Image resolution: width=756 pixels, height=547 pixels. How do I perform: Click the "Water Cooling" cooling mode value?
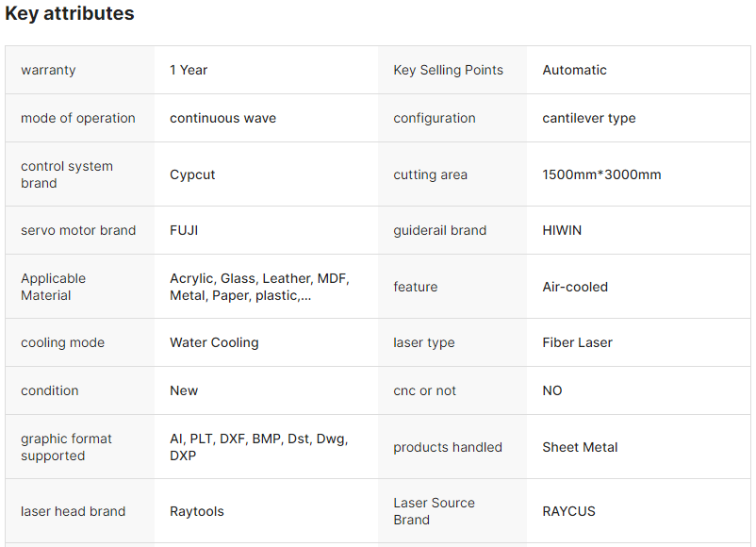pyautogui.click(x=214, y=342)
